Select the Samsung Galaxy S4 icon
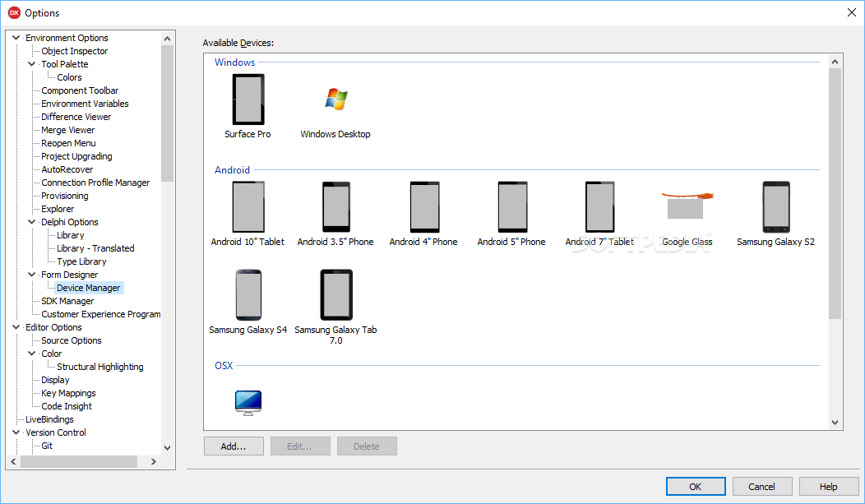The image size is (865, 504). pos(248,294)
